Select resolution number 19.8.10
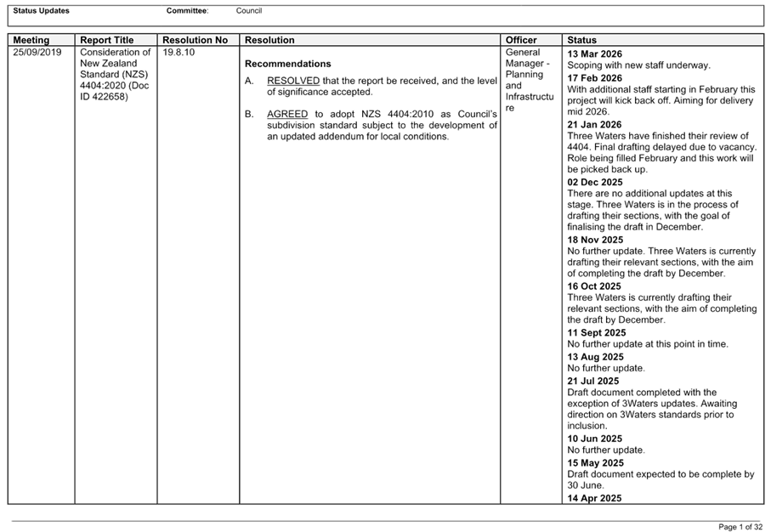Image resolution: width=771 pixels, height=532 pixels. pyautogui.click(x=179, y=52)
